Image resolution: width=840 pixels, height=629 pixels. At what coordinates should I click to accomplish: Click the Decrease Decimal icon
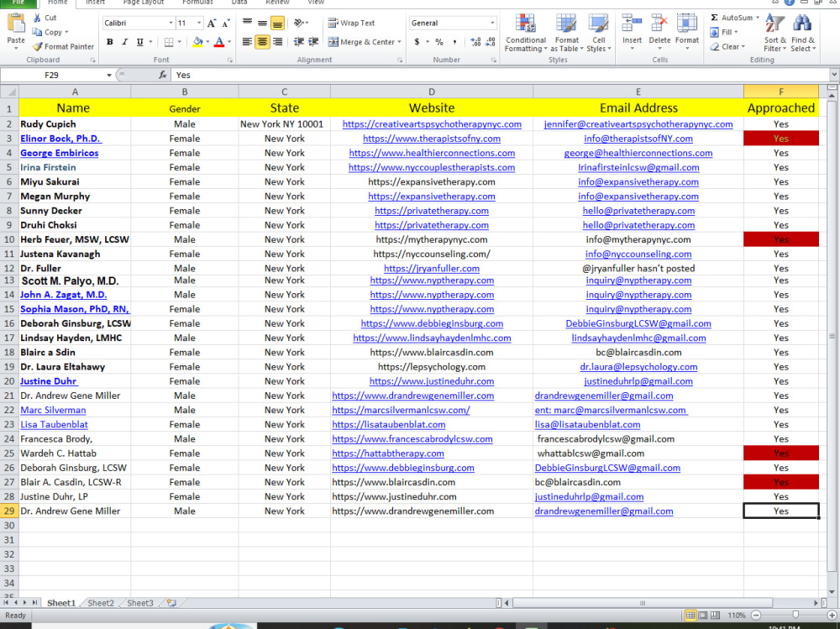coord(491,42)
